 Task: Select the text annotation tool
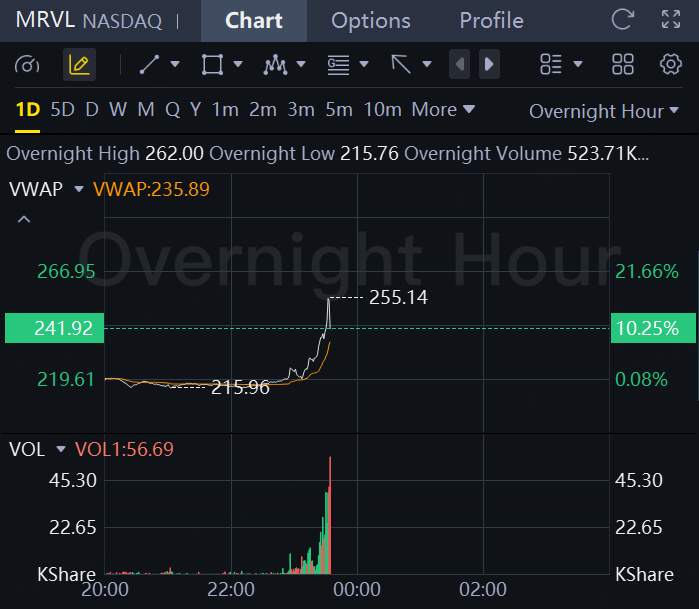click(x=338, y=65)
